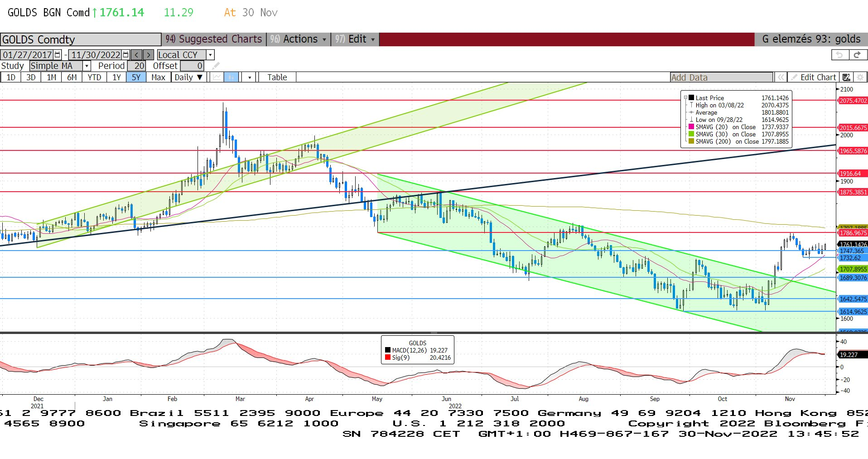Click the Low marker icon in the legend

tap(691, 120)
